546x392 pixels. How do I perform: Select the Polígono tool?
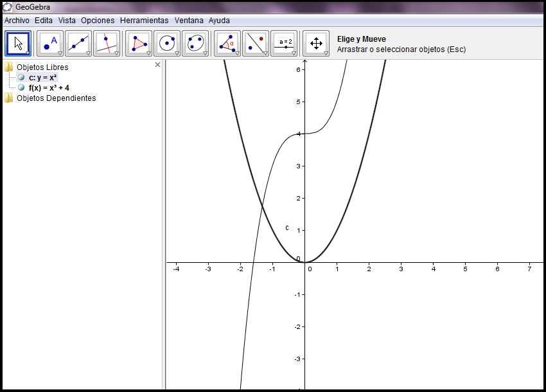coord(137,42)
